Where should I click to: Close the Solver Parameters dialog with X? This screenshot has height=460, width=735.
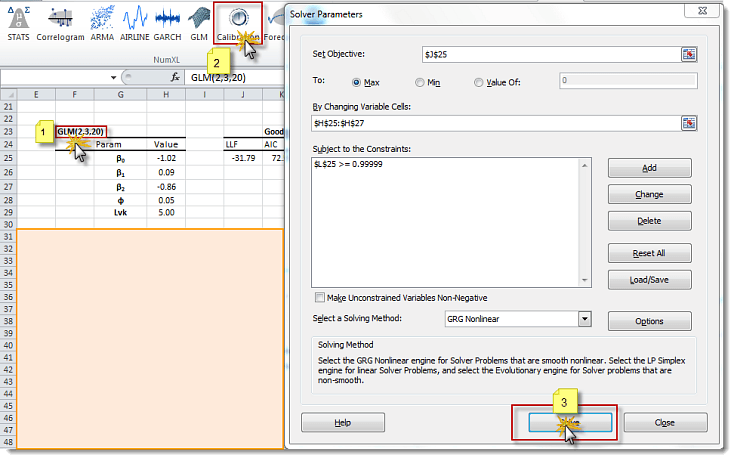coord(702,10)
